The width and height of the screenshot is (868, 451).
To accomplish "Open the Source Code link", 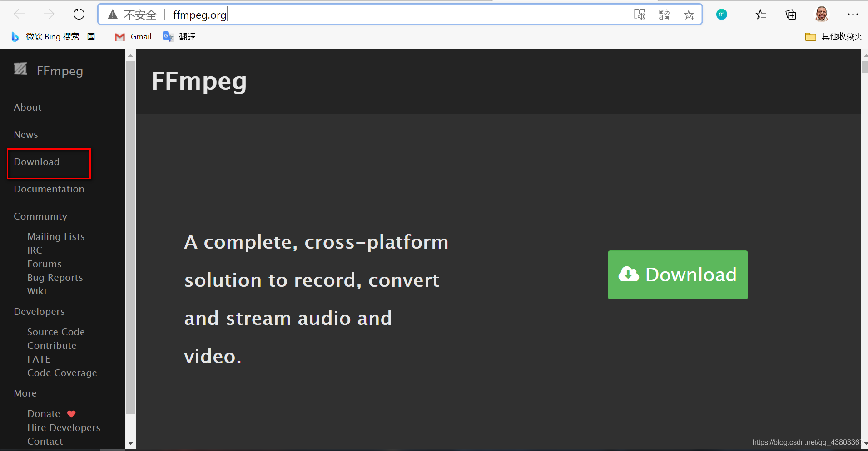I will click(56, 332).
